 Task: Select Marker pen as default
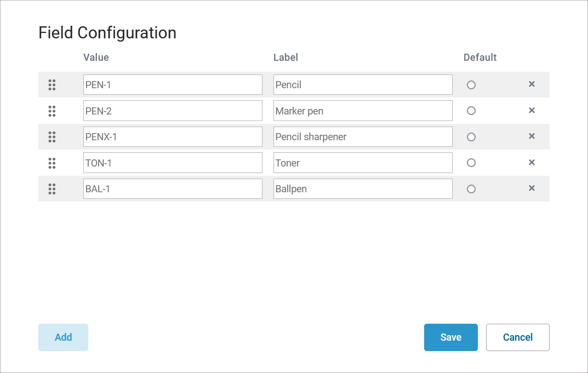pos(471,111)
